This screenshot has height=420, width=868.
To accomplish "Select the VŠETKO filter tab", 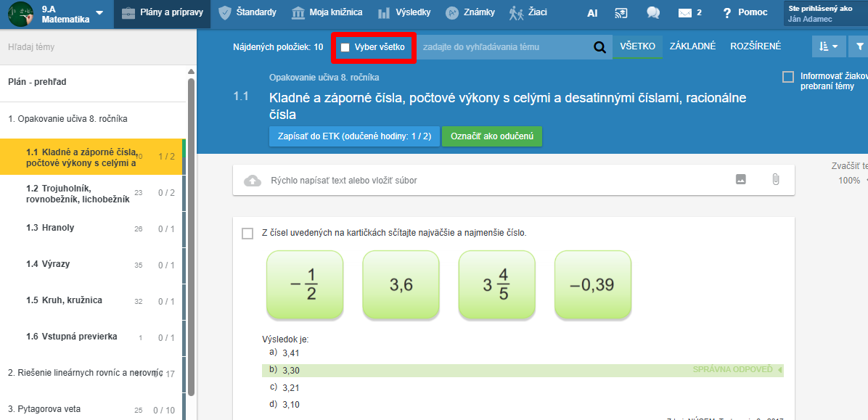I will [x=638, y=46].
